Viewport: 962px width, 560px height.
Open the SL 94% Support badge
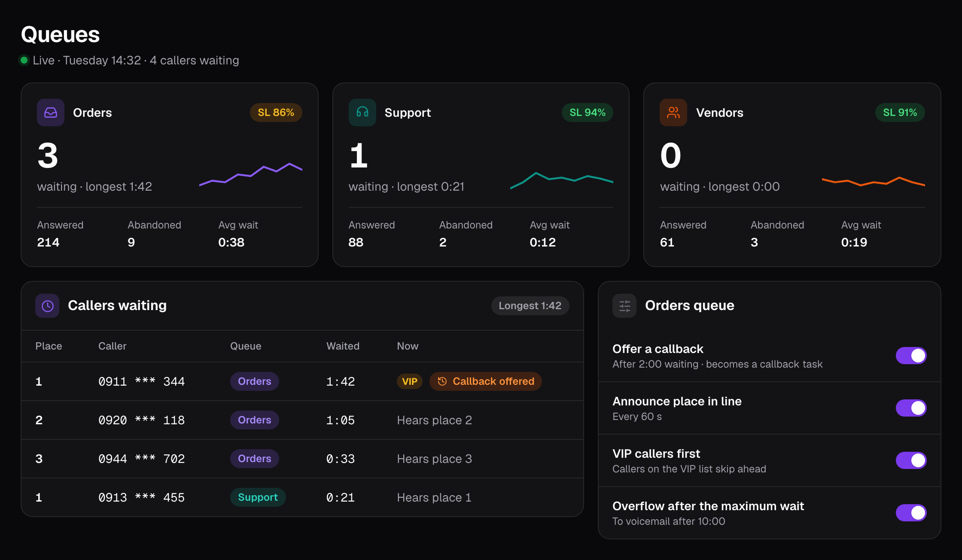coord(588,113)
